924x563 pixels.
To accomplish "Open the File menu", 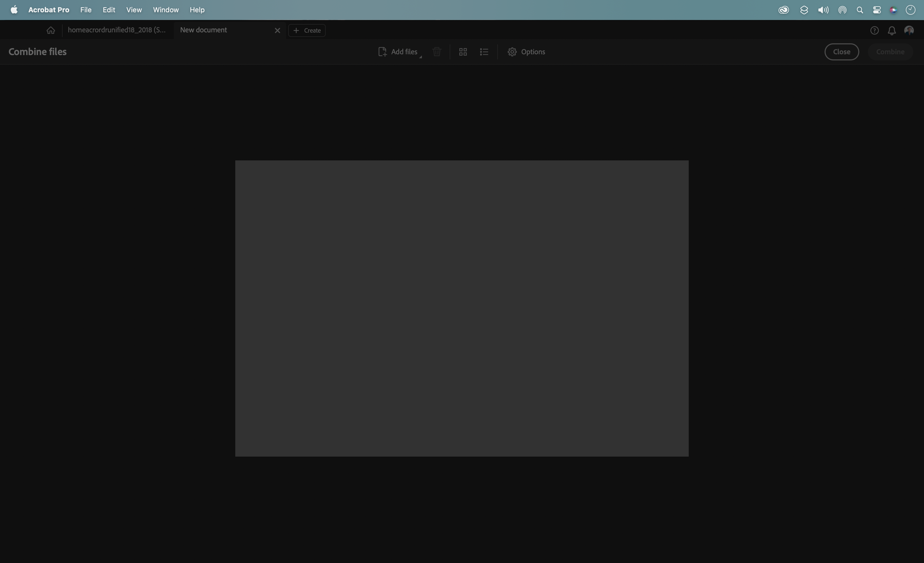I will click(x=86, y=10).
